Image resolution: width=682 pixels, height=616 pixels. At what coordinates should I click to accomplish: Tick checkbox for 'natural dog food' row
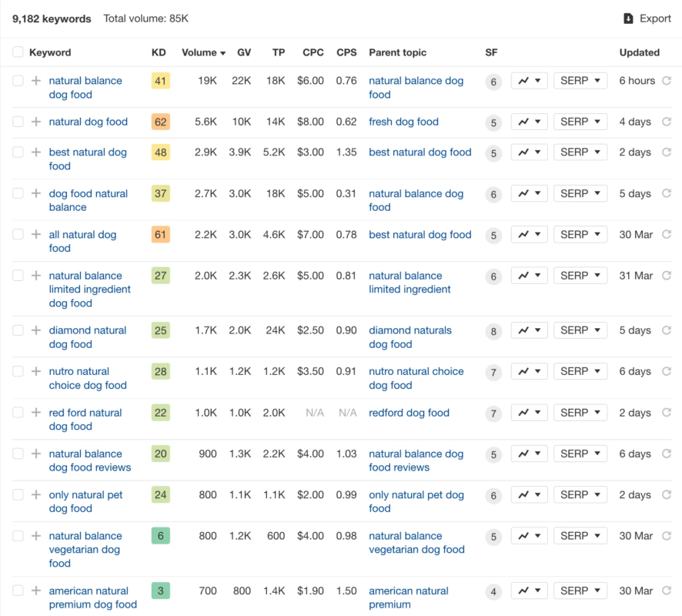pos(18,122)
